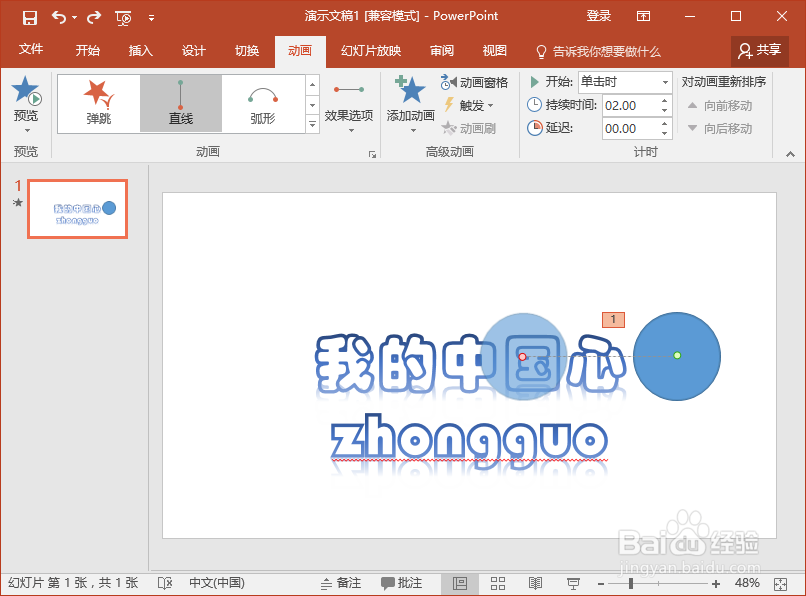The height and width of the screenshot is (596, 806).
Task: Start slideshow from beginning icon
Action: click(123, 19)
